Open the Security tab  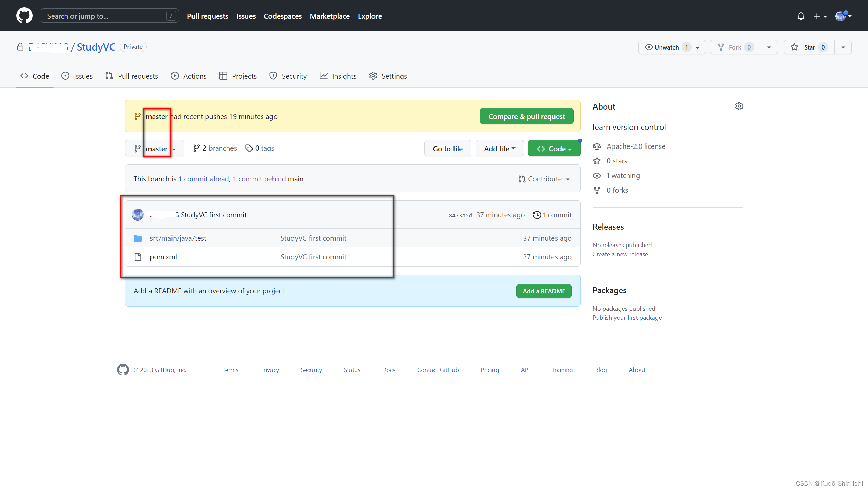(x=288, y=76)
